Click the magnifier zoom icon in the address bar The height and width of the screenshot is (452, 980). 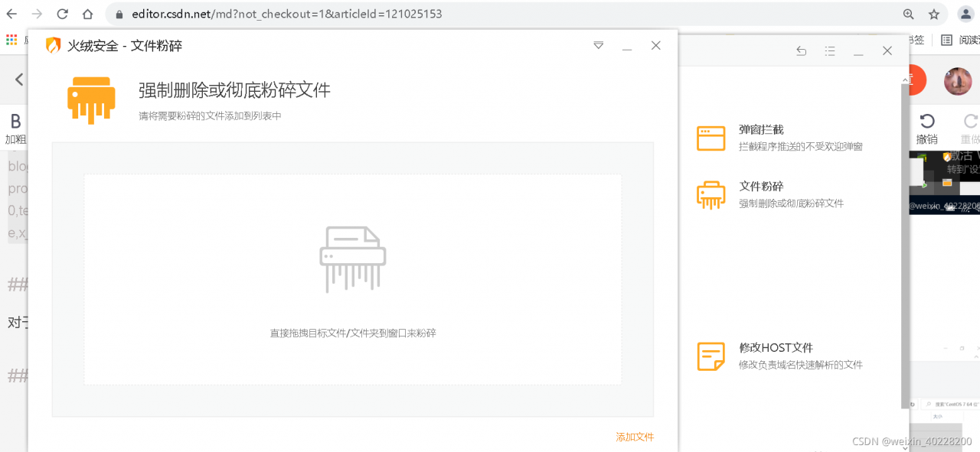pyautogui.click(x=908, y=14)
